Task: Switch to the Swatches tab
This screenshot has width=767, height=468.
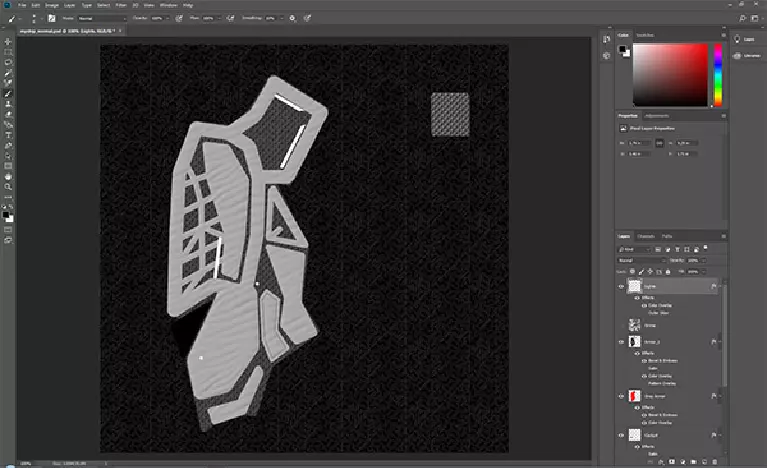Action: click(645, 36)
